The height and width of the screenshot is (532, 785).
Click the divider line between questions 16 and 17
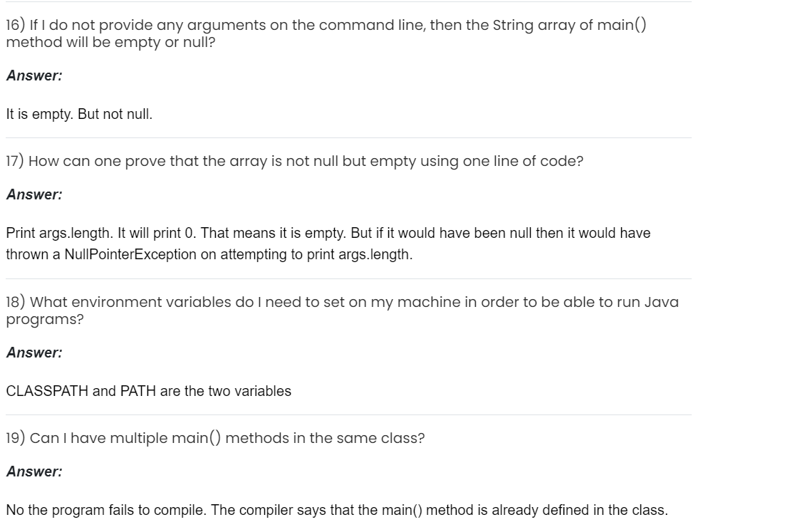348,137
